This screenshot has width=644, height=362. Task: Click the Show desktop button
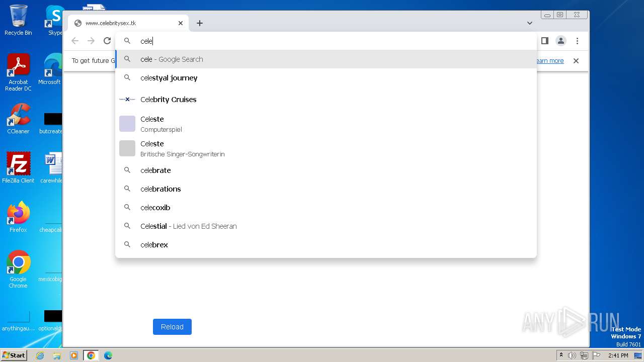tap(639, 355)
